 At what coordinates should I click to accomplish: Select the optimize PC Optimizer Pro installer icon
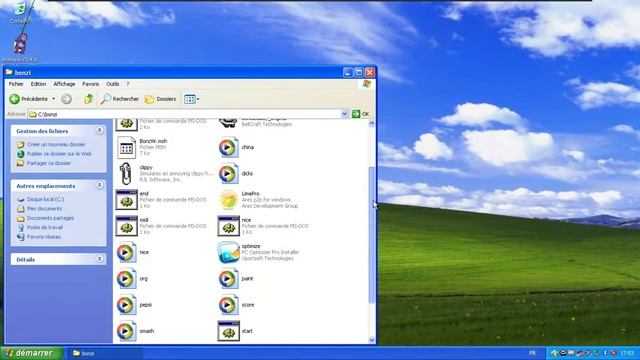(x=228, y=252)
